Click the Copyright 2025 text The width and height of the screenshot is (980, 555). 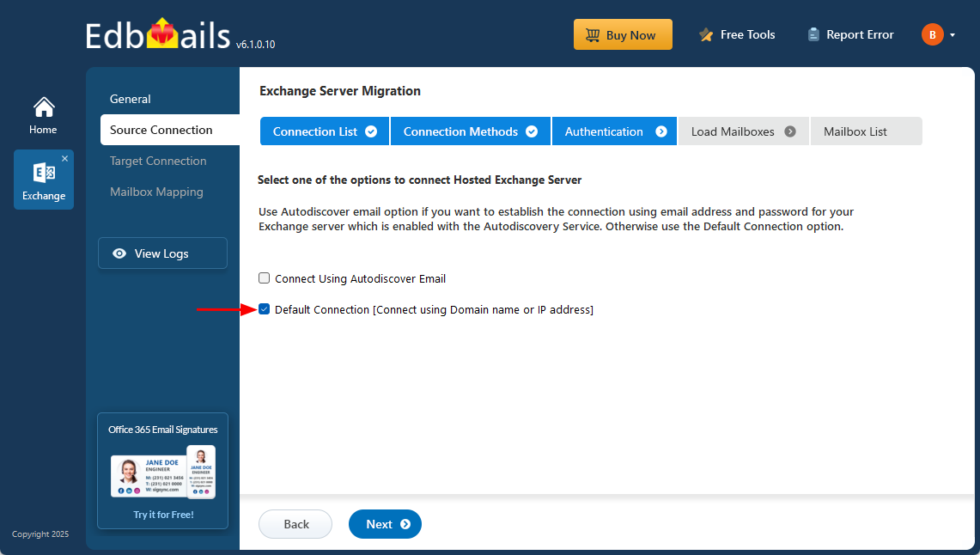[40, 534]
